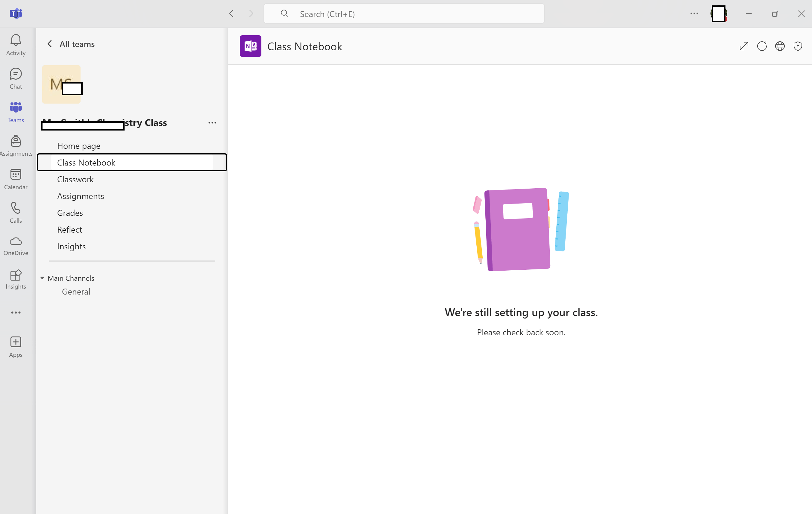The width and height of the screenshot is (812, 514).
Task: Open notebook in browser via globe icon
Action: click(x=780, y=46)
